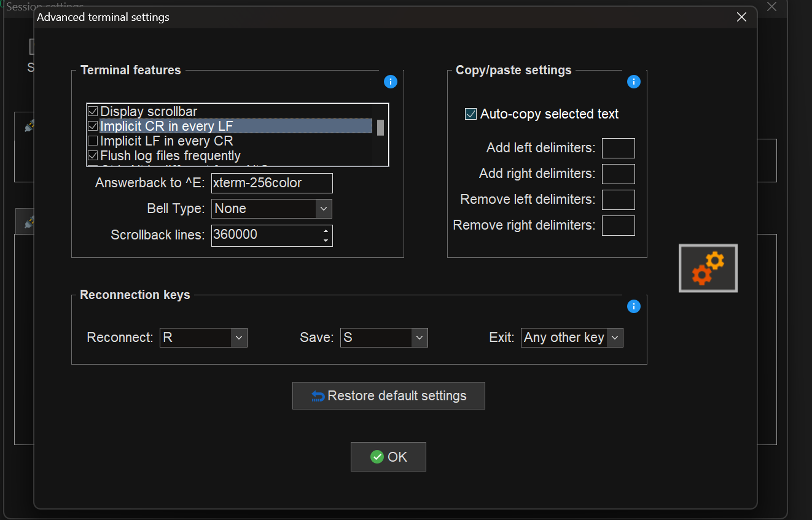Select Flush log files frequently row text

click(x=171, y=156)
